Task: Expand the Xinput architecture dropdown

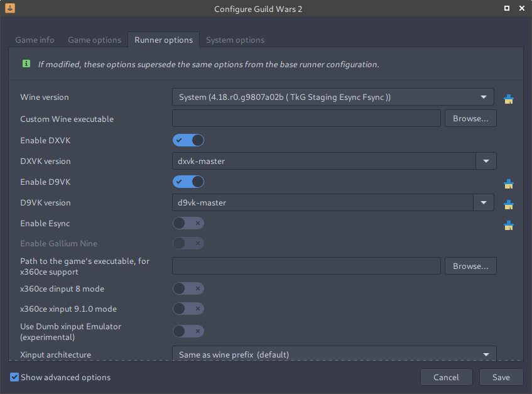Action: point(486,354)
